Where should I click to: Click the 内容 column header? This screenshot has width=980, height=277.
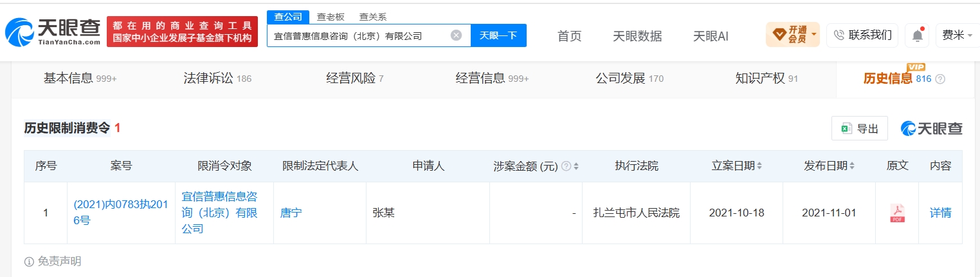[x=941, y=166]
